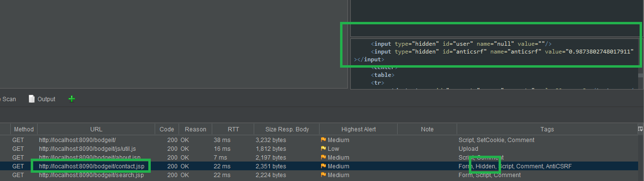644x181 pixels.
Task: Open the table column chooser icon
Action: (x=640, y=129)
